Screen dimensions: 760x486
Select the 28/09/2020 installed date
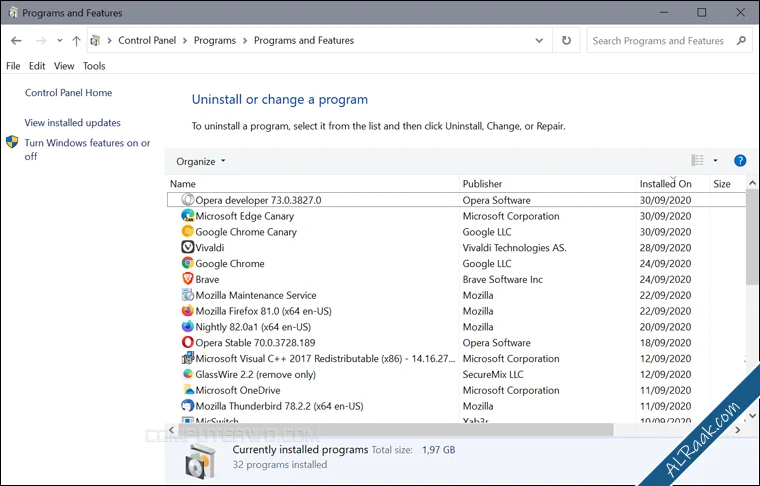click(x=665, y=248)
